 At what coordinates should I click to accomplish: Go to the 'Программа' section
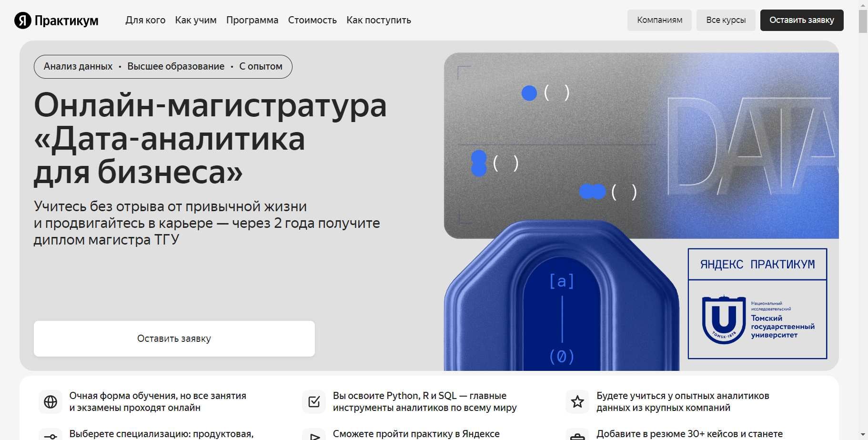(252, 20)
